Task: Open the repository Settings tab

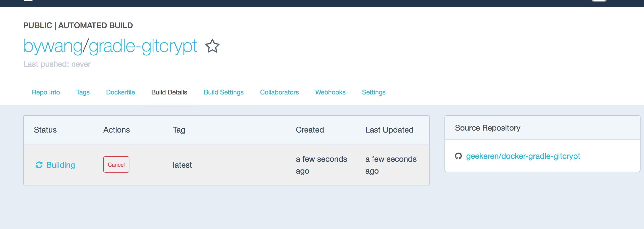Action: 374,92
